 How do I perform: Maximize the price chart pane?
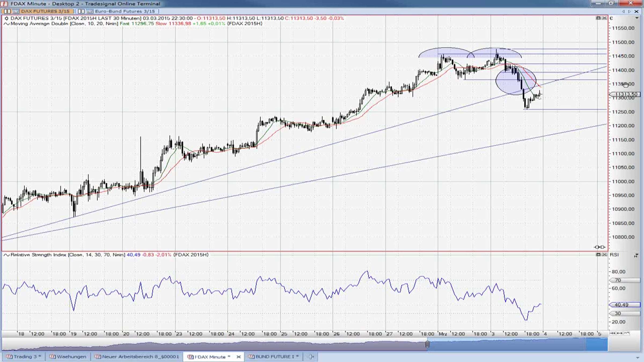coord(598,18)
